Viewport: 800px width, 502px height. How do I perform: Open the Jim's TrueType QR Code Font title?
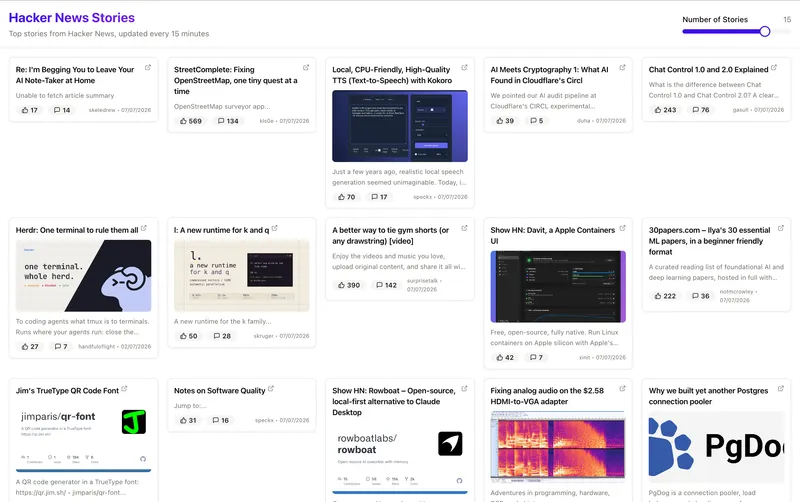click(67, 391)
